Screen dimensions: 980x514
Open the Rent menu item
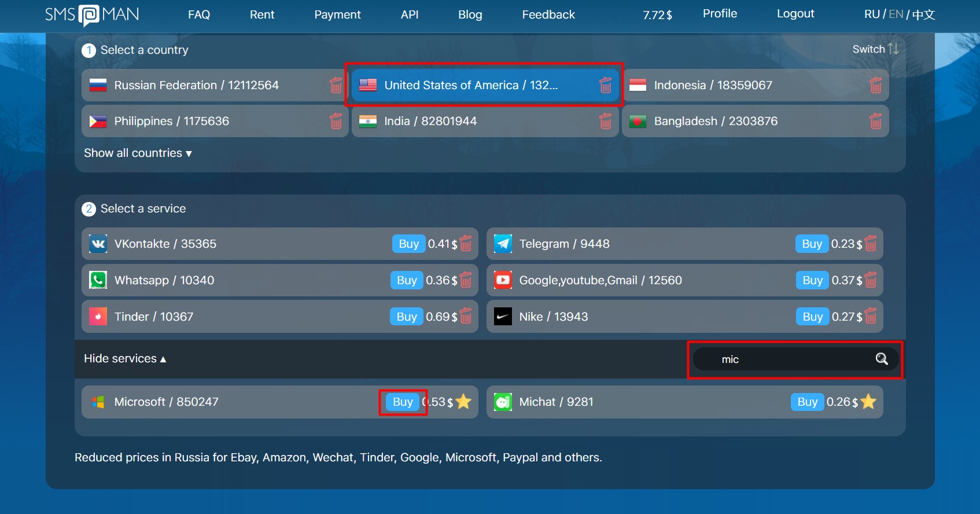click(262, 14)
